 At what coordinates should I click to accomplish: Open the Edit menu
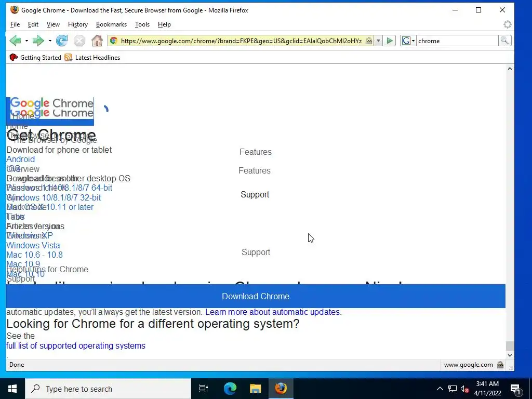33,24
